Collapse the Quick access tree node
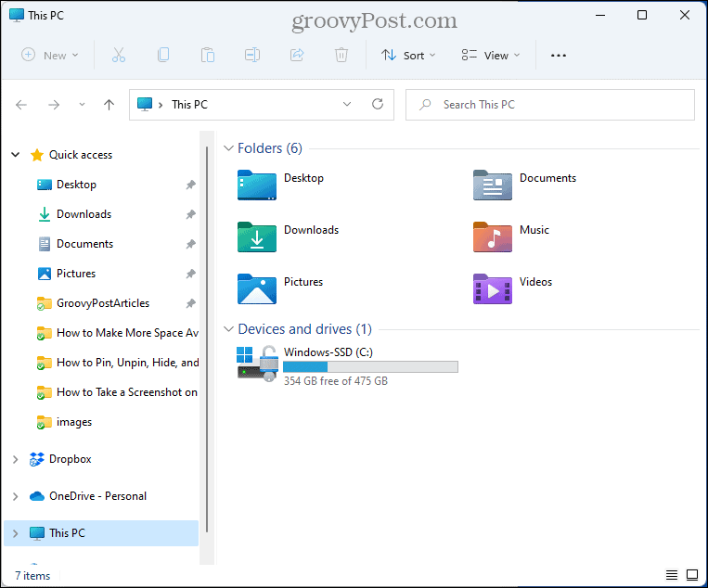708x588 pixels. point(16,155)
